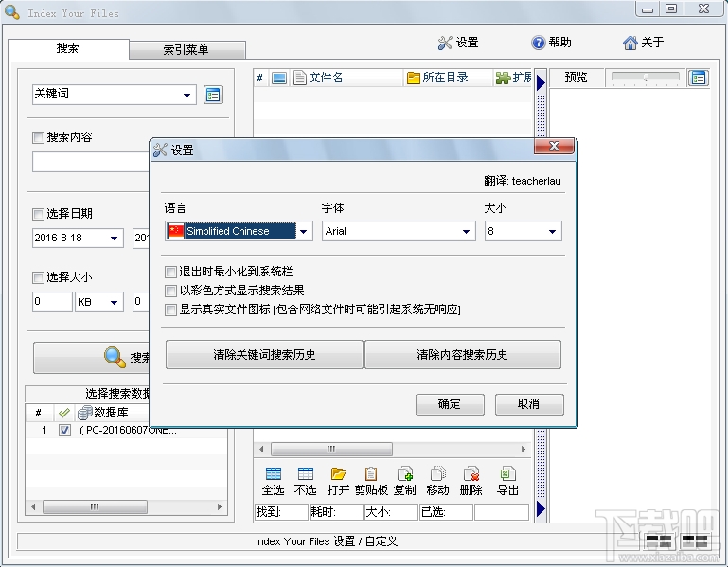Switch to the 搜索 tab

[x=68, y=48]
